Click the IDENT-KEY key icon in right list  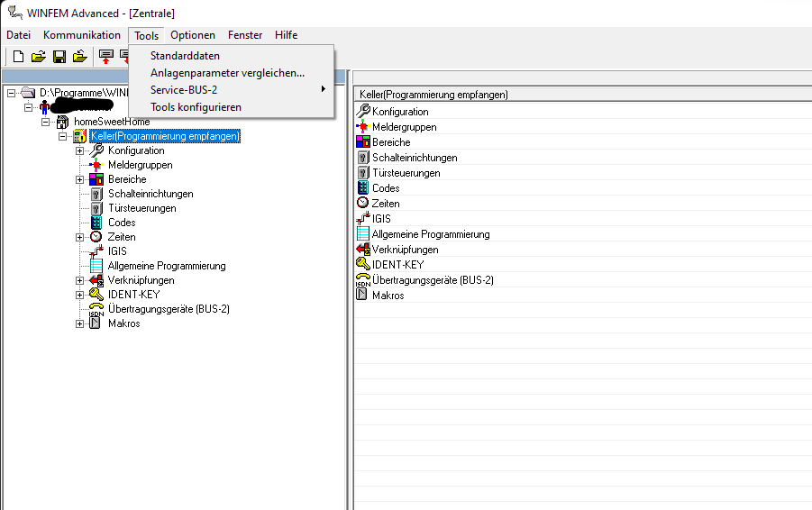click(363, 265)
